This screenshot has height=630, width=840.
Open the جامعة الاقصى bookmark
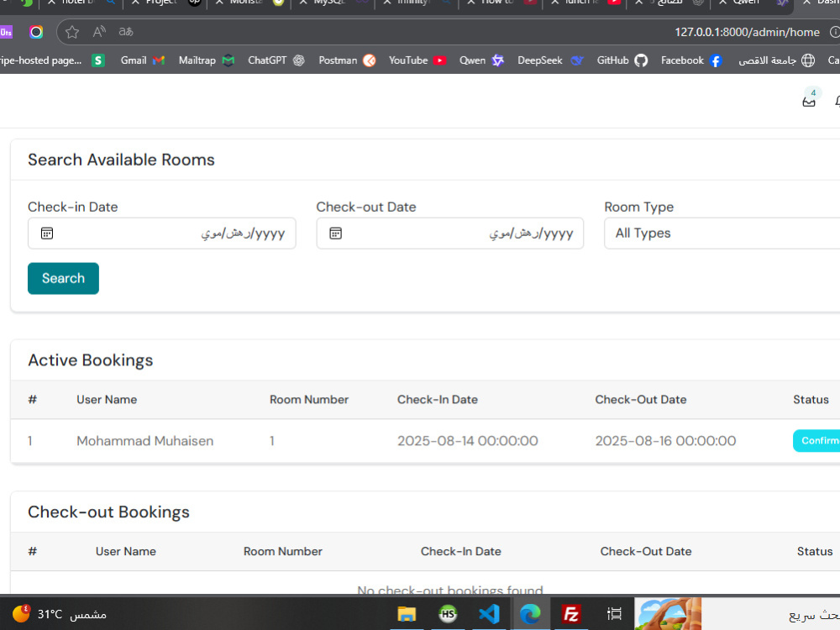777,60
